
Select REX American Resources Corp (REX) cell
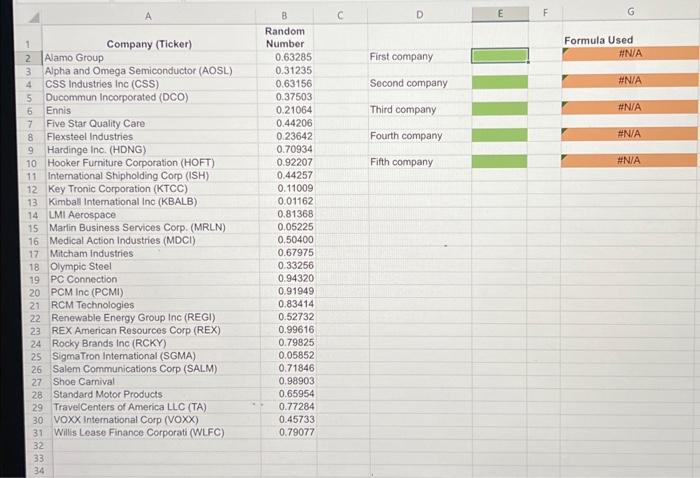pos(157,331)
